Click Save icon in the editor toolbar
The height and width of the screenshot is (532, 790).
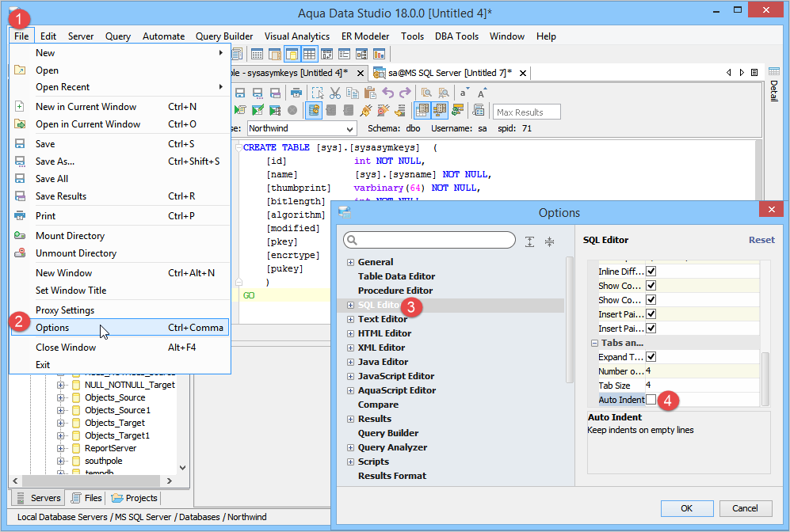click(x=240, y=93)
